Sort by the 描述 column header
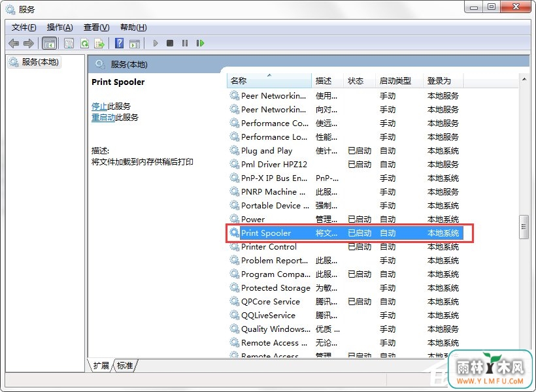The image size is (536, 392). pos(327,80)
